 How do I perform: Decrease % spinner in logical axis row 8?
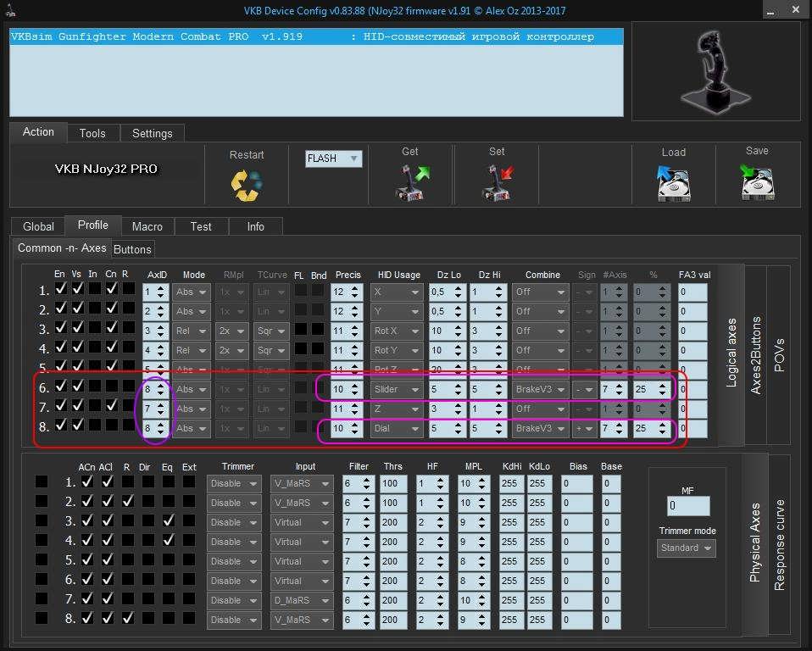click(x=662, y=432)
